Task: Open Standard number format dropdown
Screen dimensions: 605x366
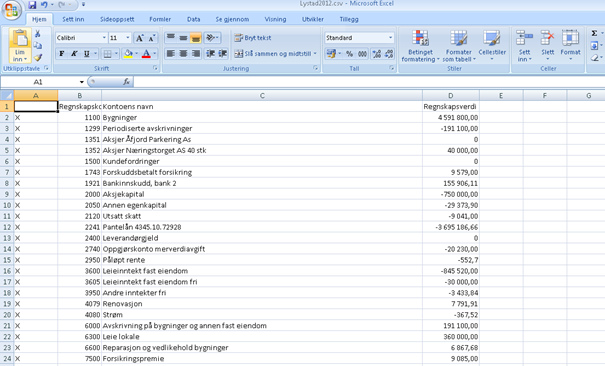Action: click(390, 37)
